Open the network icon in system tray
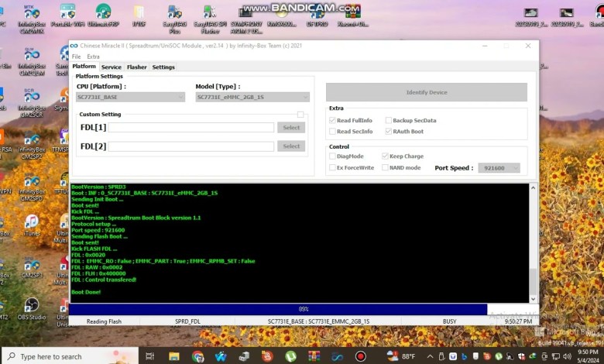604x364 pixels. (555, 356)
